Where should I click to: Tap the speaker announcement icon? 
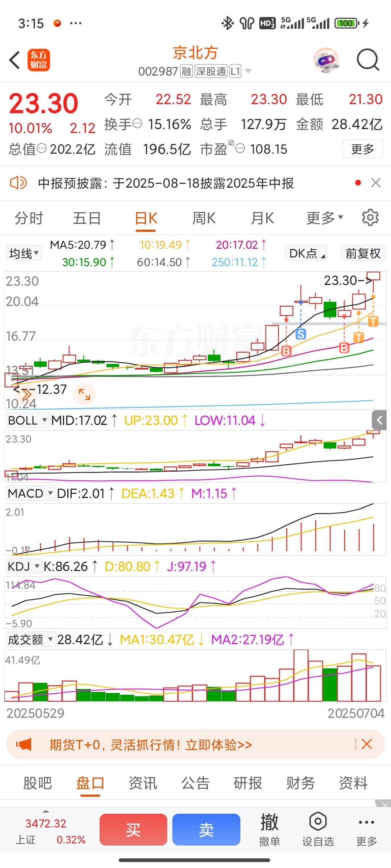[x=18, y=183]
